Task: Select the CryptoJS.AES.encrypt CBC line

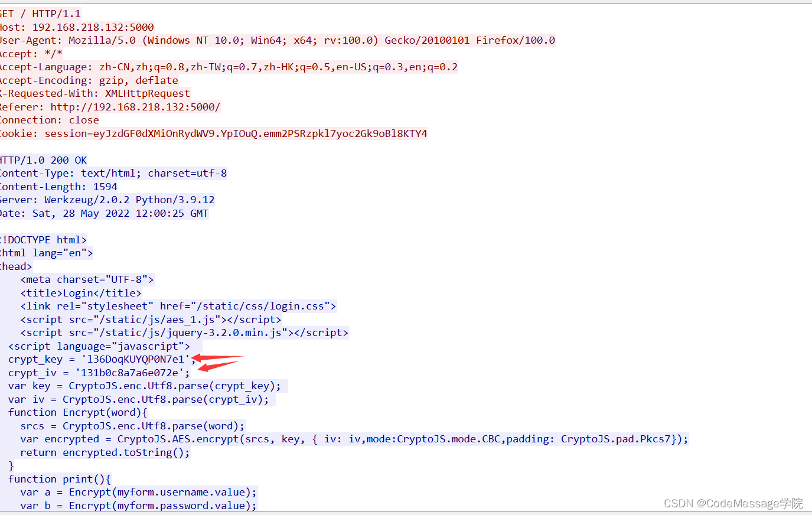Action: 354,439
